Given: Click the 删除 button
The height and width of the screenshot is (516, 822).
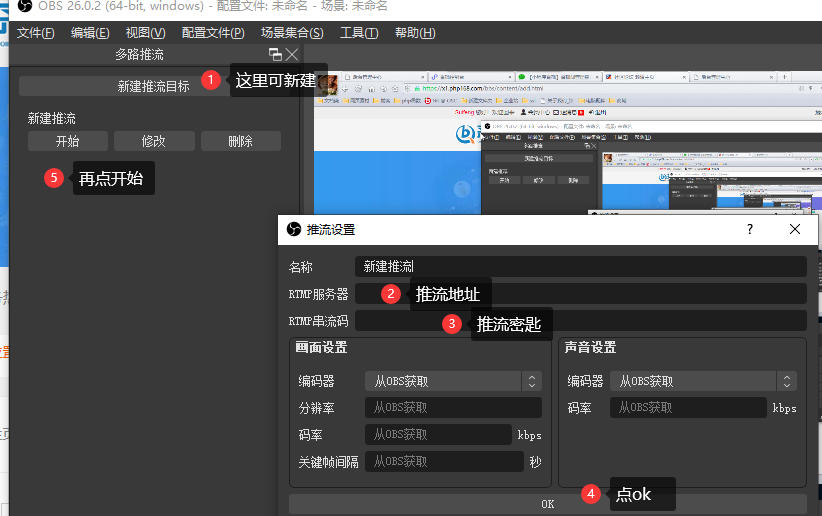Looking at the screenshot, I should pyautogui.click(x=240, y=141).
